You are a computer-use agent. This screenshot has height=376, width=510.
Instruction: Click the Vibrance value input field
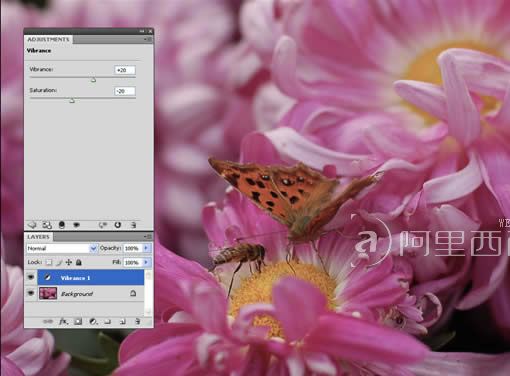[125, 70]
